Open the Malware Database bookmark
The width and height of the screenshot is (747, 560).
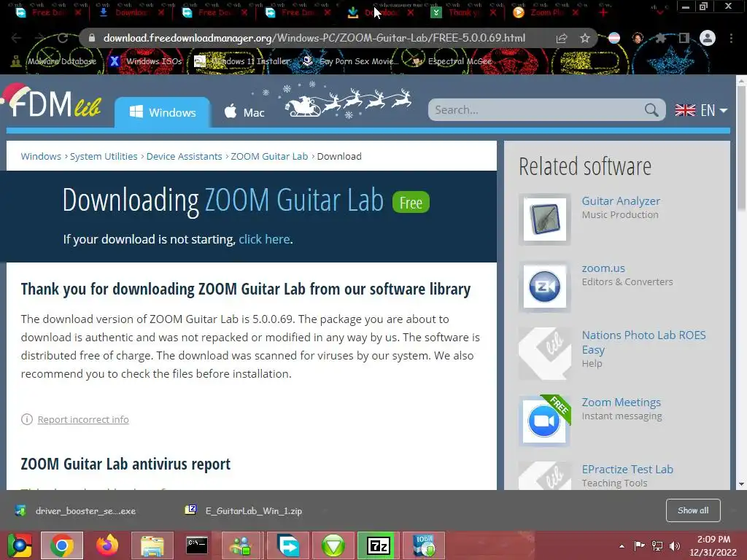click(x=54, y=61)
